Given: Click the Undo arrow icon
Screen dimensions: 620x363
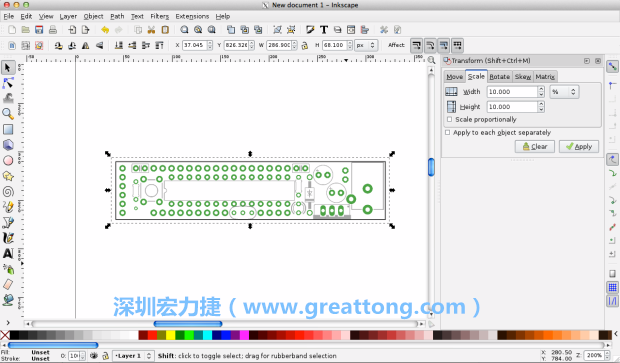Looking at the screenshot, I should point(105,30).
